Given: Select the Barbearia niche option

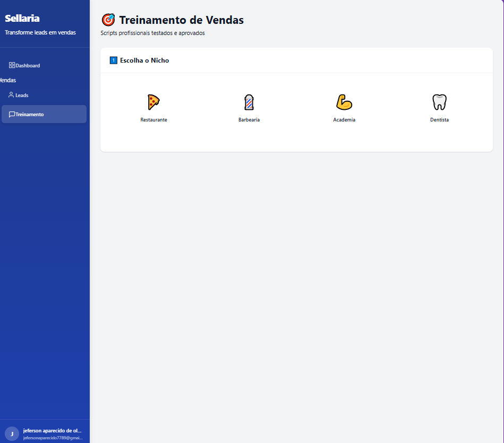Looking at the screenshot, I should tap(249, 108).
